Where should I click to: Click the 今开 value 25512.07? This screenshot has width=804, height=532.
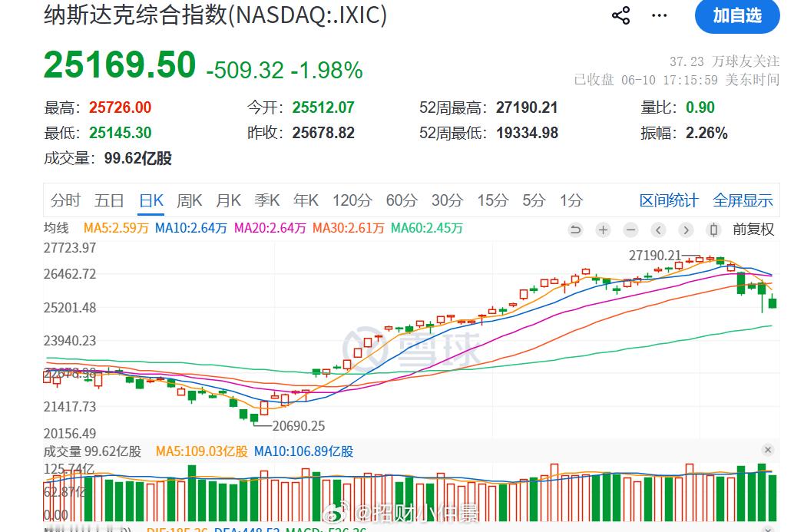click(x=323, y=107)
